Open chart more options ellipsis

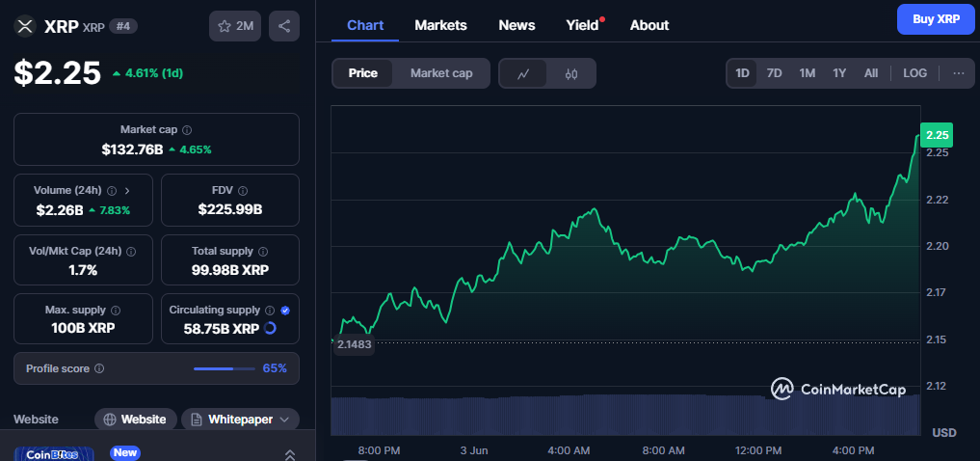(959, 73)
